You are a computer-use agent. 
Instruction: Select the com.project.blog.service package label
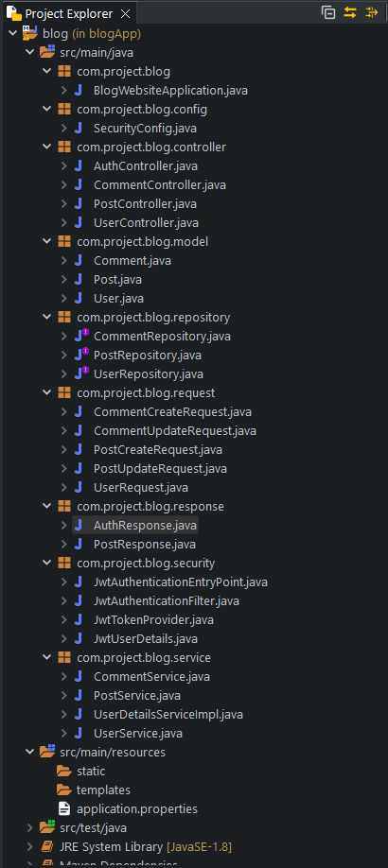(x=144, y=658)
